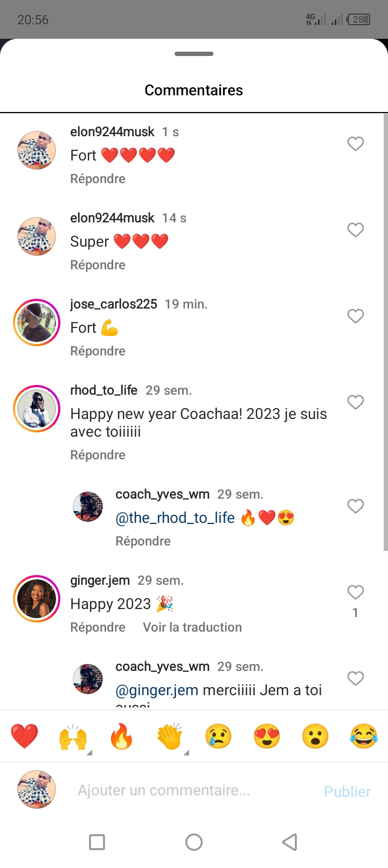Choose the clapping hands emoji
The height and width of the screenshot is (868, 388).
170,737
